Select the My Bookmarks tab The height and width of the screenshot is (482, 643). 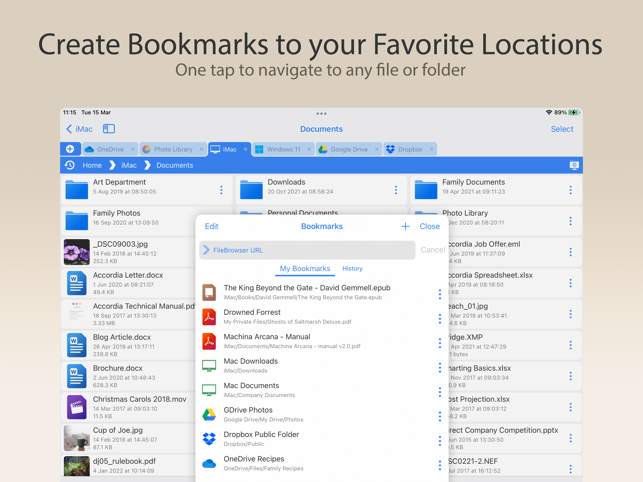point(305,269)
